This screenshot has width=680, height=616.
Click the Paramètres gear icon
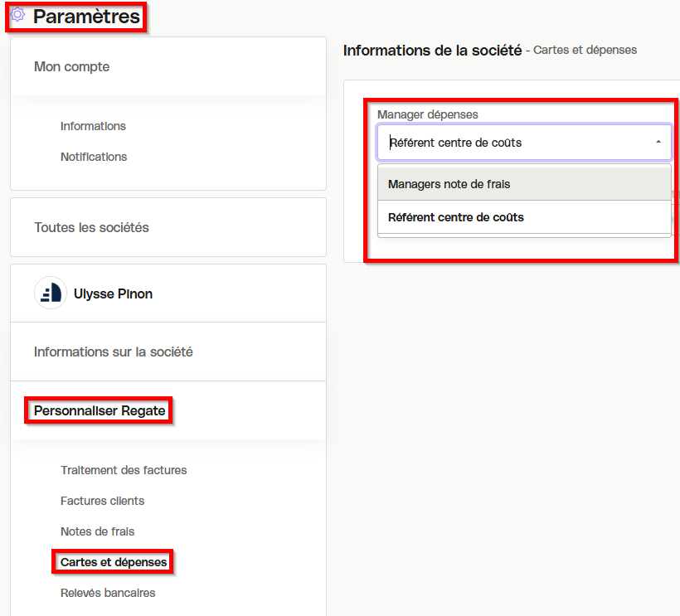tap(17, 15)
